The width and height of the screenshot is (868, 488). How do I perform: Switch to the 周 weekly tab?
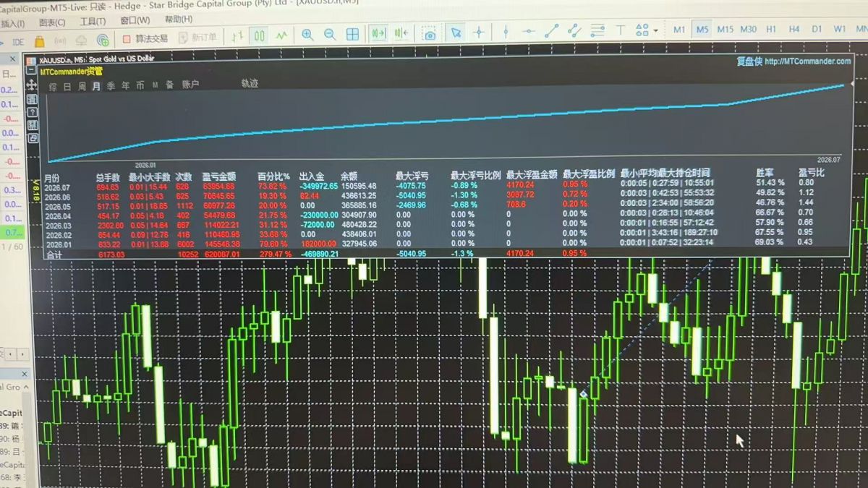[82, 87]
